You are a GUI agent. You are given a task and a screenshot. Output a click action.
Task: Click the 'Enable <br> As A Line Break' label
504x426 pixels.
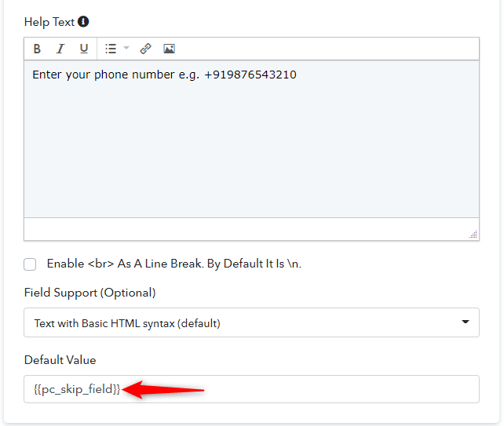click(x=174, y=264)
